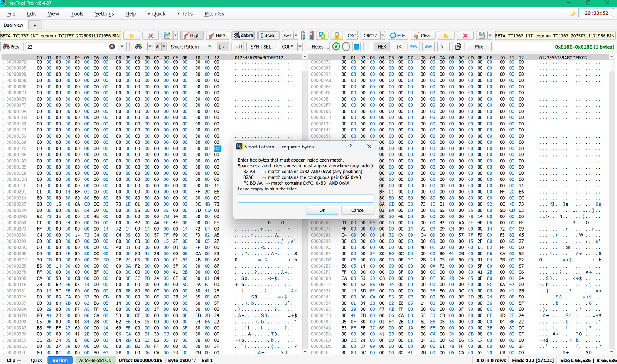Open the Smart Pattern search type combo box
This screenshot has height=364, width=617.
191,47
